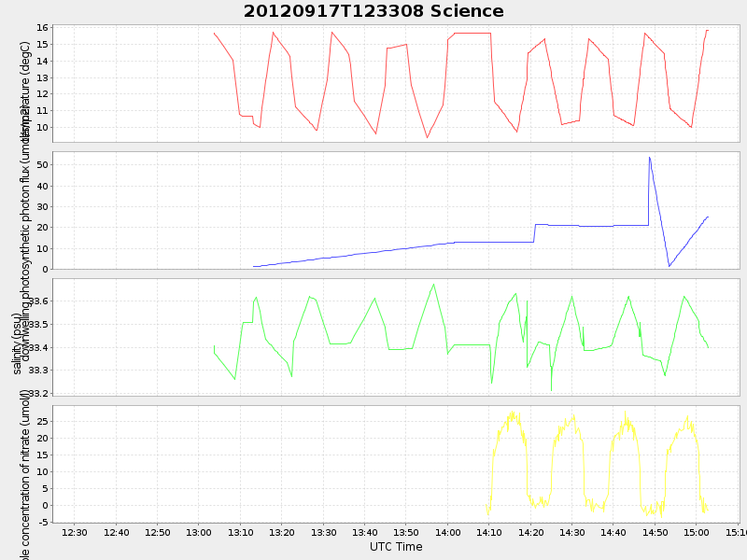Click the flat red temperature plateau after 14:00
Screen dimensions: 747x560
click(x=472, y=33)
